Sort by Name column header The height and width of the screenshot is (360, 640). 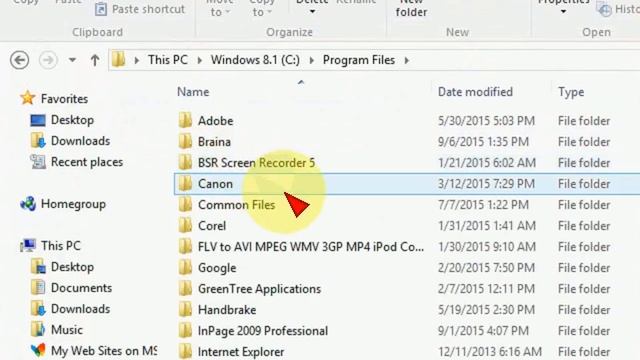pos(193,92)
